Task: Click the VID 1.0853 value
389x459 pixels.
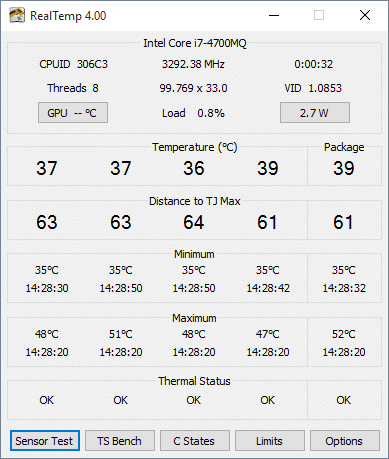Action: click(x=313, y=88)
